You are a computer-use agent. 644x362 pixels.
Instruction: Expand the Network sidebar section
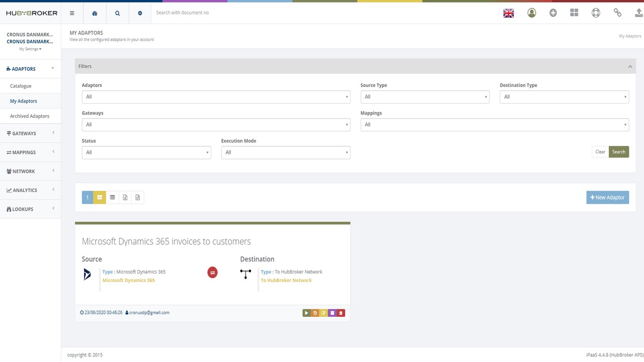30,171
